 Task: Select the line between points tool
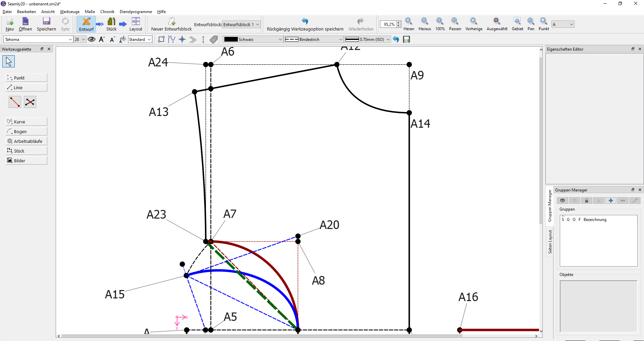pyautogui.click(x=15, y=102)
